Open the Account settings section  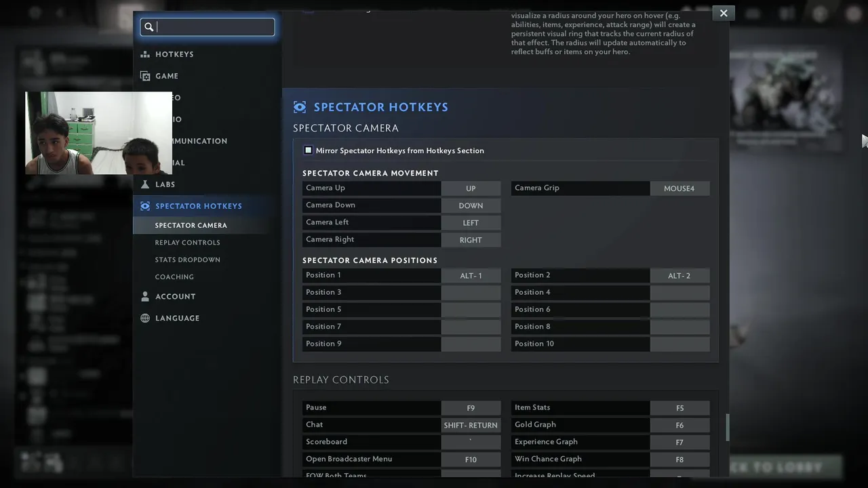pos(176,296)
